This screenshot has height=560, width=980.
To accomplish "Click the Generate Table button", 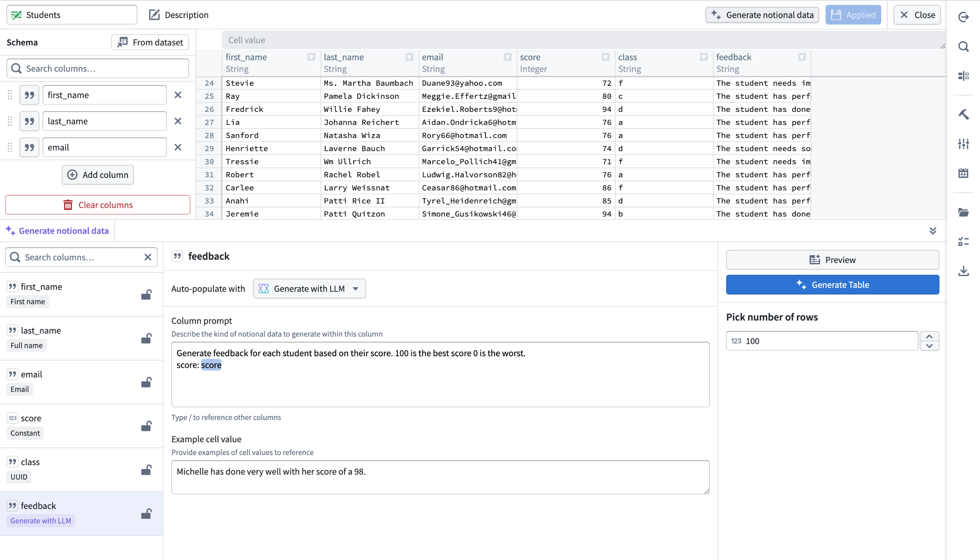I will [832, 285].
